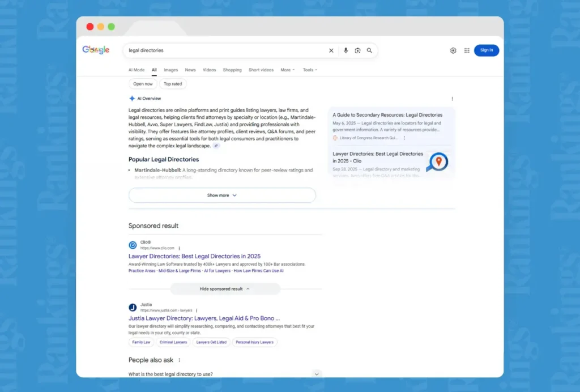Click inside the 'legal directories' search field
The width and height of the screenshot is (580, 392).
tap(225, 50)
